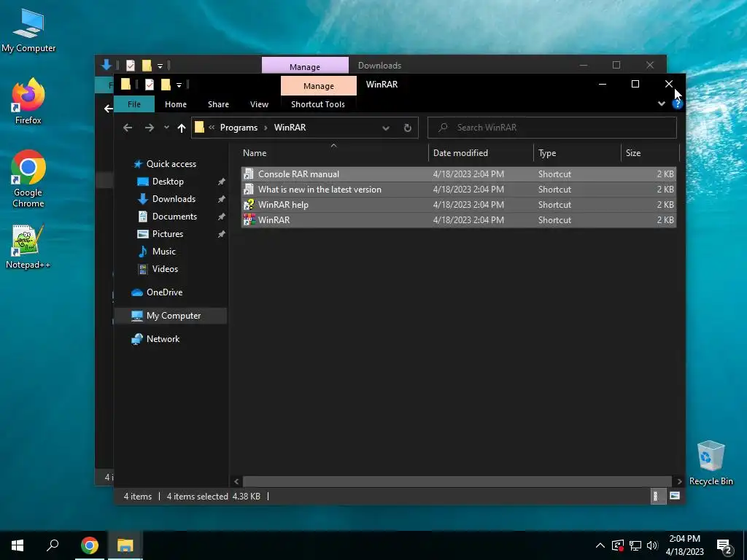The width and height of the screenshot is (747, 560).
Task: Click the WinRAR application shortcut icon
Action: [x=249, y=219]
